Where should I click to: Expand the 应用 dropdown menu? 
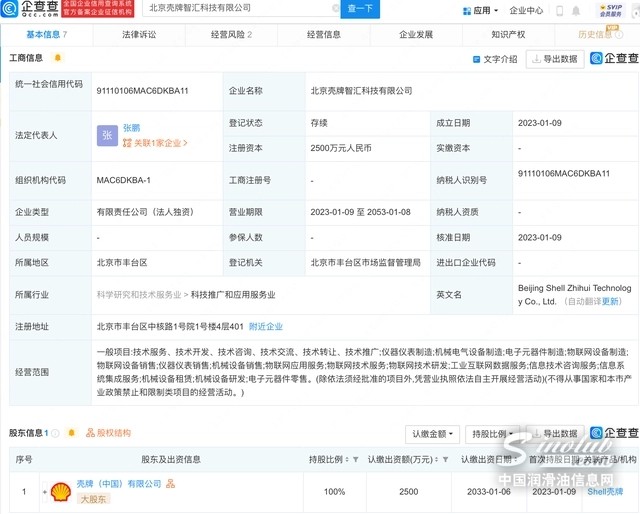click(480, 11)
